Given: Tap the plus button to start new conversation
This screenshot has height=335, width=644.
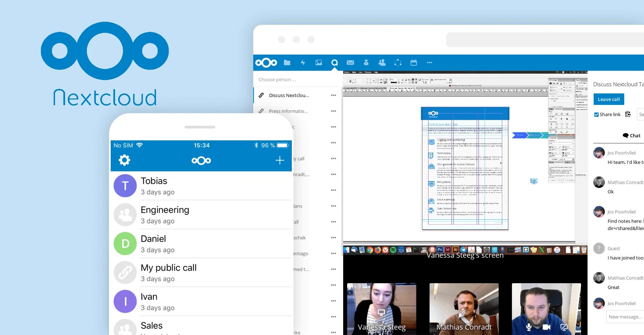Looking at the screenshot, I should [279, 160].
